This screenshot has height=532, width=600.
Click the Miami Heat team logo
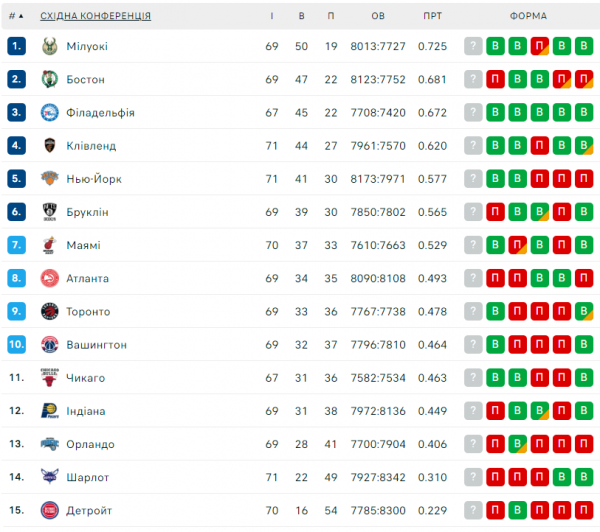(50, 245)
